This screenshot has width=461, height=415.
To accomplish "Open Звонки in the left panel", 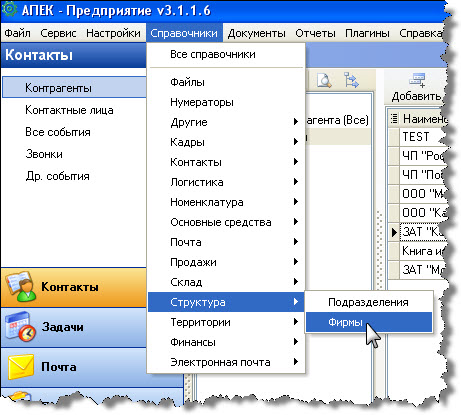I will (x=44, y=154).
